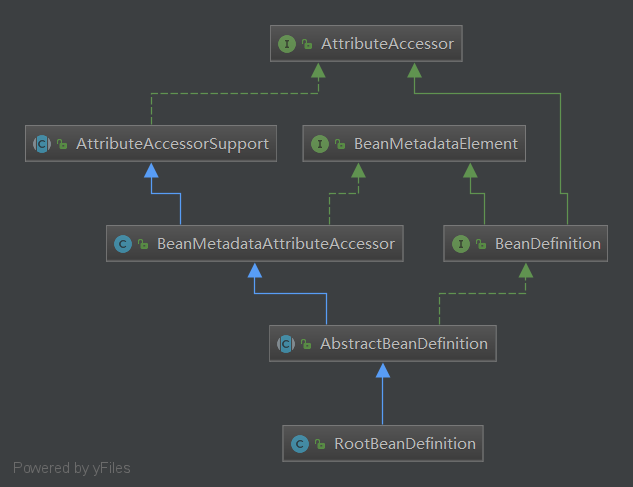Click the AbstractBeanDefinition abstract class icon
The image size is (633, 487).
click(x=286, y=344)
